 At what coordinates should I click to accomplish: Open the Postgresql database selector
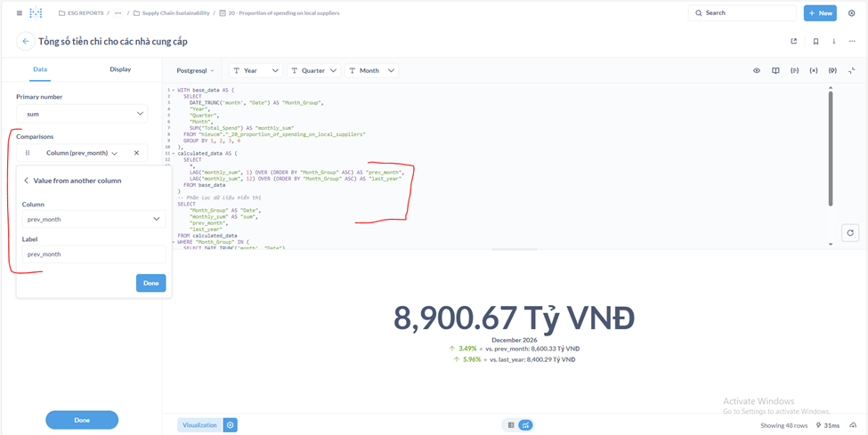click(195, 70)
